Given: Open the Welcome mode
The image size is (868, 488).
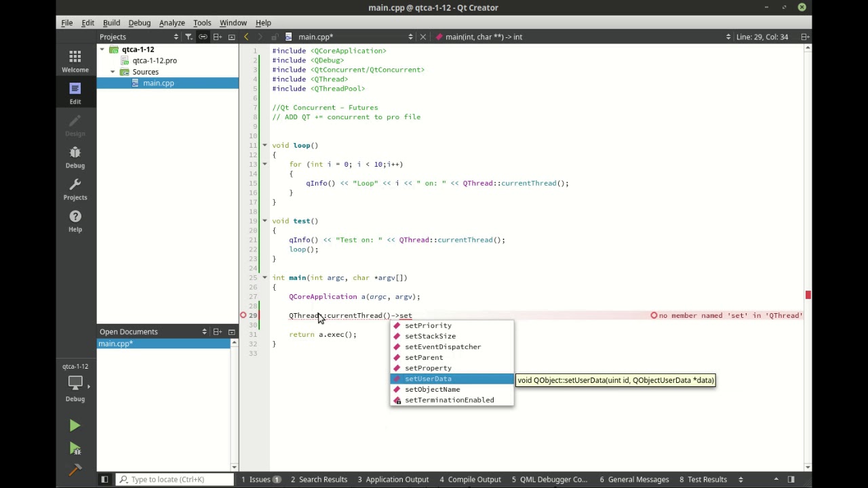Looking at the screenshot, I should coord(75,61).
